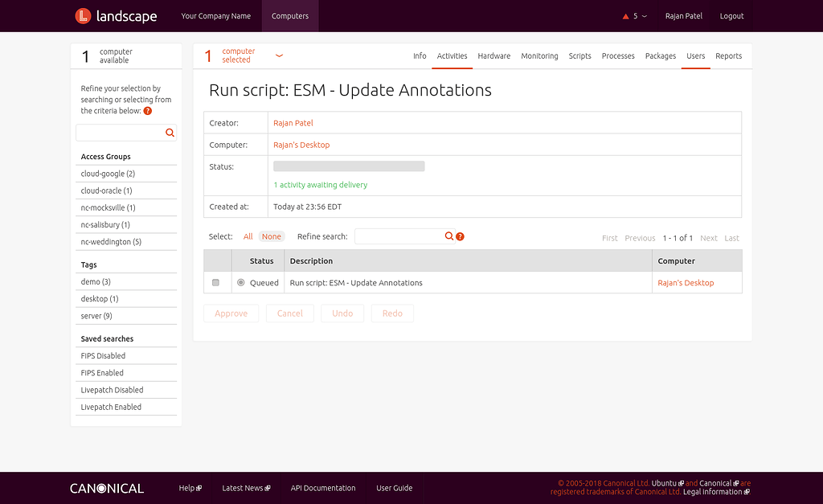
Task: Switch to the Hardware tab
Action: (494, 56)
